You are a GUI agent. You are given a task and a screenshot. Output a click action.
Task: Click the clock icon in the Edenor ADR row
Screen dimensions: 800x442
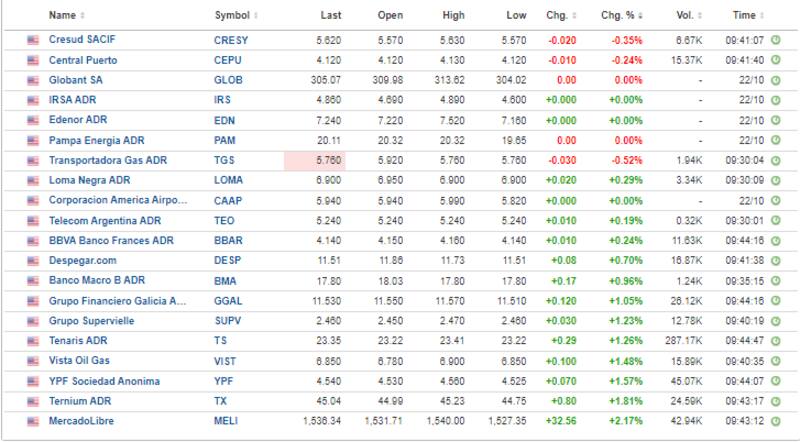(776, 120)
